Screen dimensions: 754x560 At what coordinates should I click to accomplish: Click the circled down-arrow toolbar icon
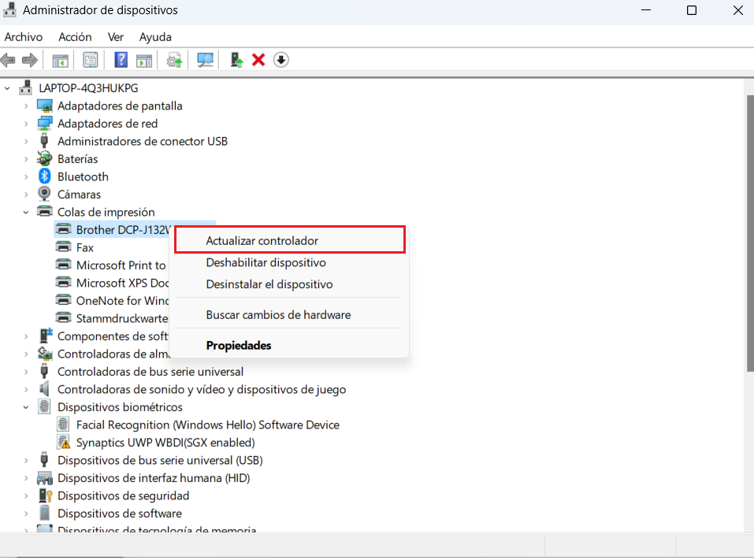(x=280, y=60)
